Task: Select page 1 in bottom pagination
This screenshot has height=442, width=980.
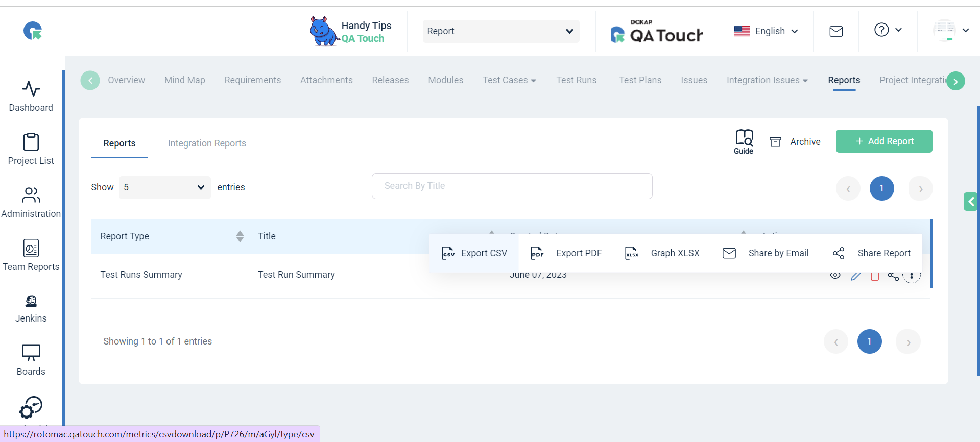Action: (x=870, y=341)
